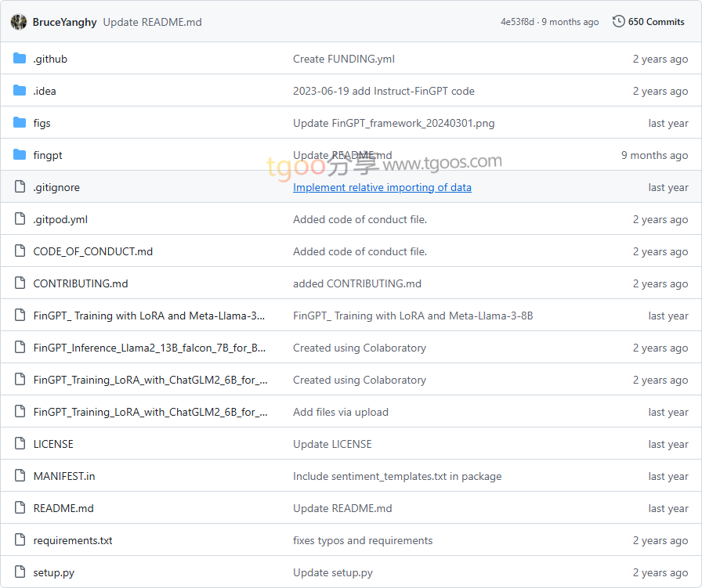The width and height of the screenshot is (702, 588).
Task: Click the setup.py file icon
Action: [20, 572]
